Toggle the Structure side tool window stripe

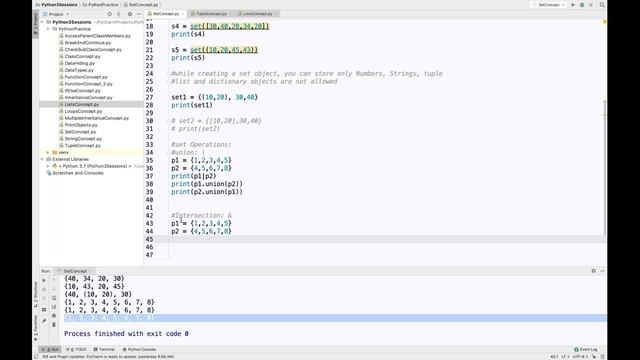36,294
